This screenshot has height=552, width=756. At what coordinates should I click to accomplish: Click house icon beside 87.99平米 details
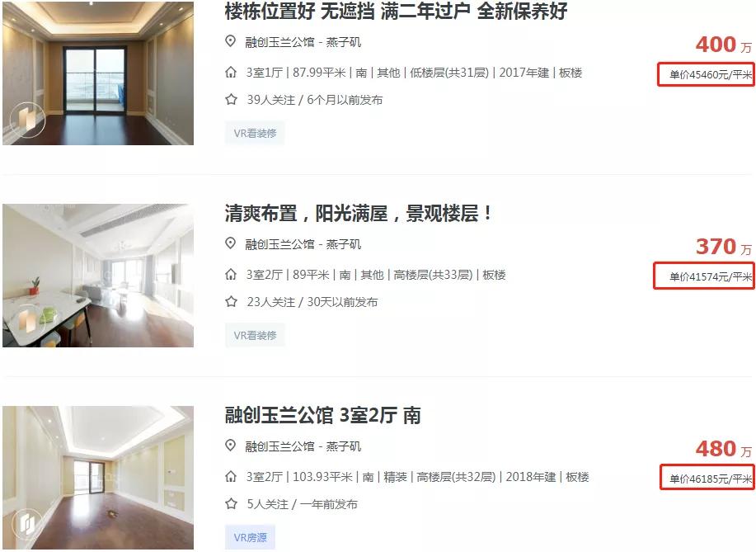click(231, 73)
